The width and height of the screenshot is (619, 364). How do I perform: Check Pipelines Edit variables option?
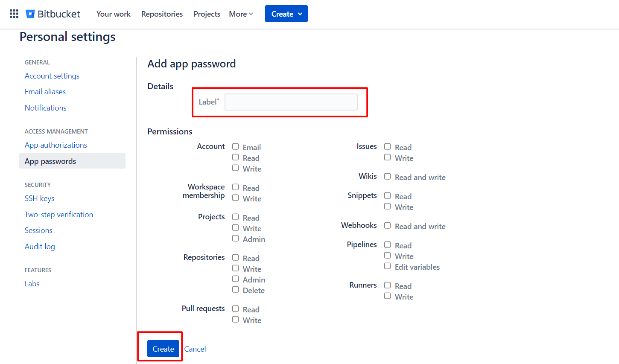point(387,266)
